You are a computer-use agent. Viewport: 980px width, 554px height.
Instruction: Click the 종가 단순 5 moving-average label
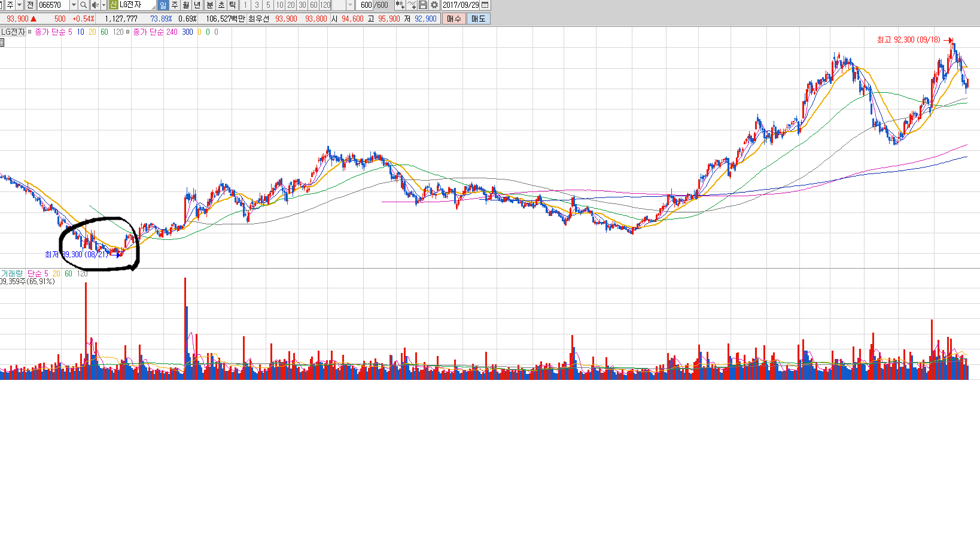(x=53, y=32)
